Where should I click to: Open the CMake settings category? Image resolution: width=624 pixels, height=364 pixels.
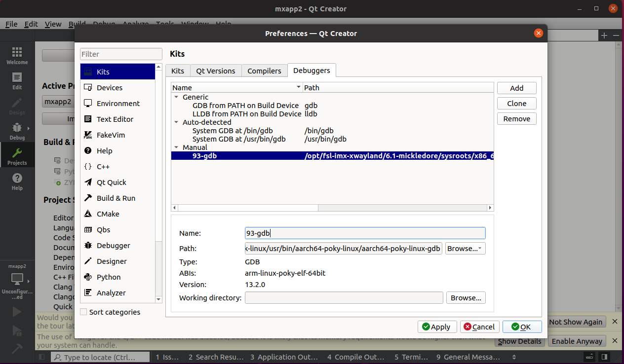[x=108, y=214]
